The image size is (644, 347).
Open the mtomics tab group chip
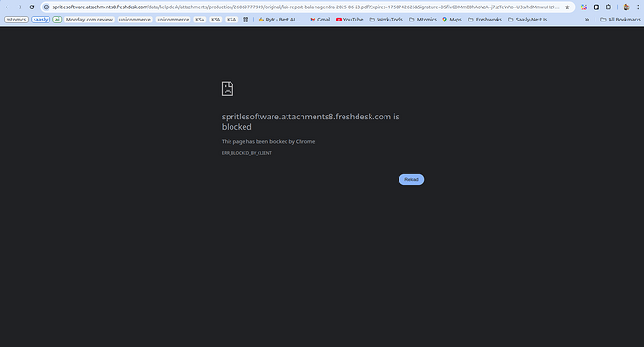click(16, 20)
